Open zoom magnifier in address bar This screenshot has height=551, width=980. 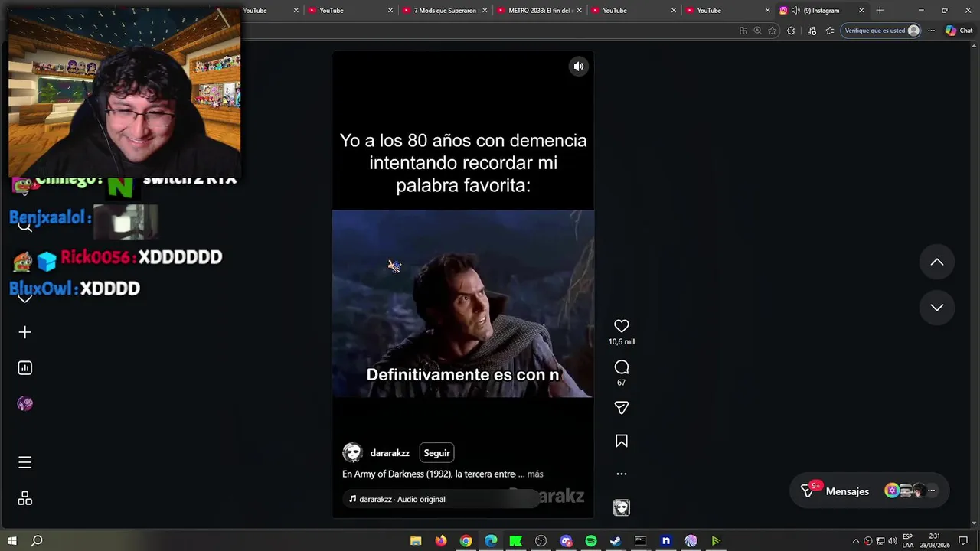757,31
